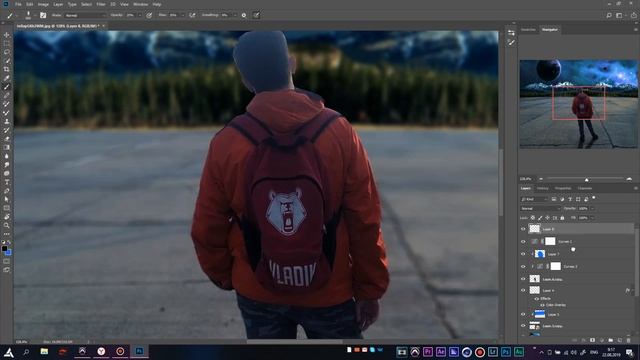
Task: Close the open document tab
Action: pyautogui.click(x=104, y=26)
